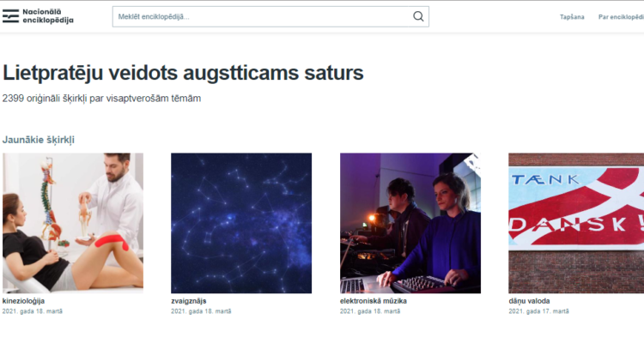Screen dimensions: 644x343
Task: Click the date under elektroniskā mūzika
Action: tap(370, 311)
